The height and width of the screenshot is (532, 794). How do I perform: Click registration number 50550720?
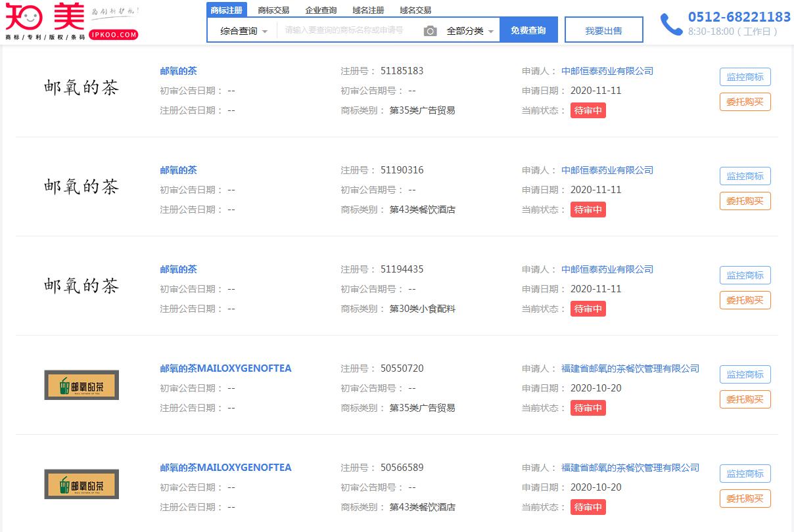pos(402,368)
